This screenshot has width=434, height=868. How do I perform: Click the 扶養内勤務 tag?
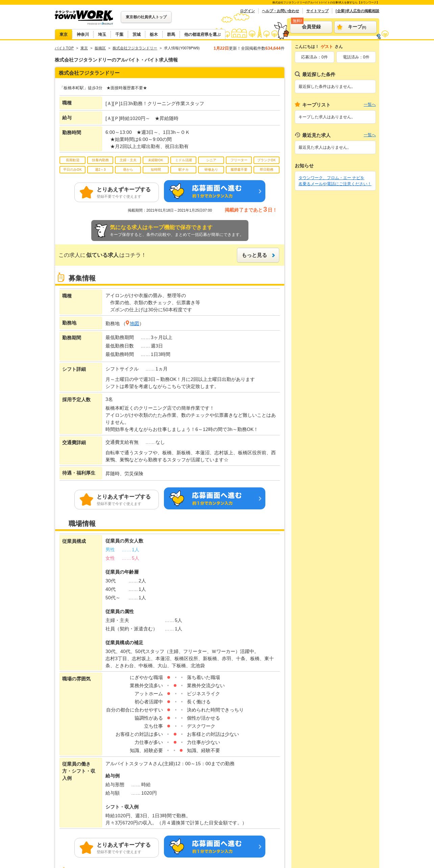[100, 160]
